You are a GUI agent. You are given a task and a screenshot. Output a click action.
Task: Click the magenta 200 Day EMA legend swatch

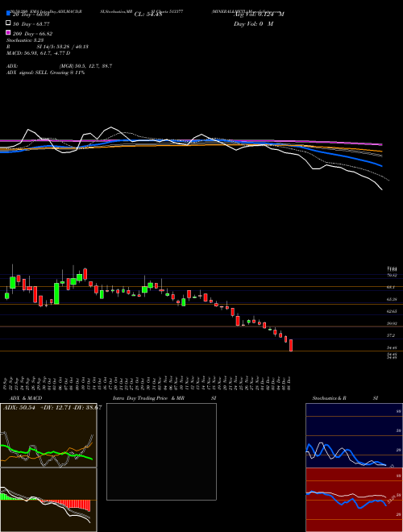[9, 32]
